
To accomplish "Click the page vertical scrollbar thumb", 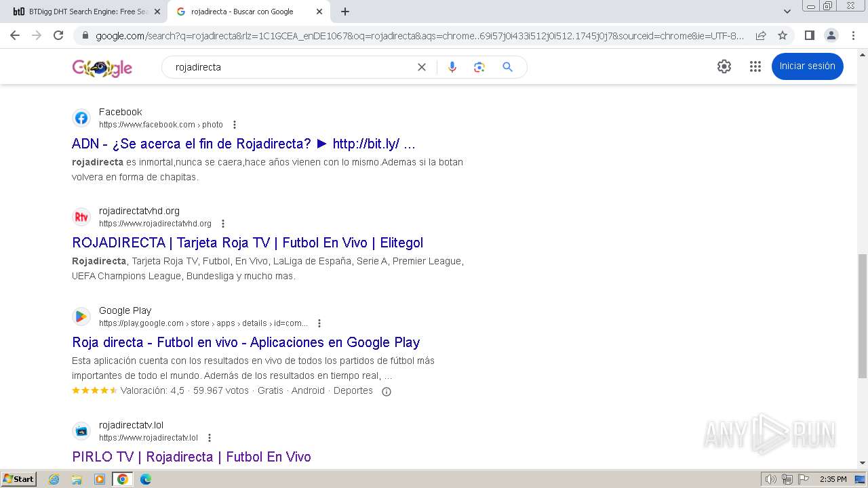I will [x=863, y=316].
